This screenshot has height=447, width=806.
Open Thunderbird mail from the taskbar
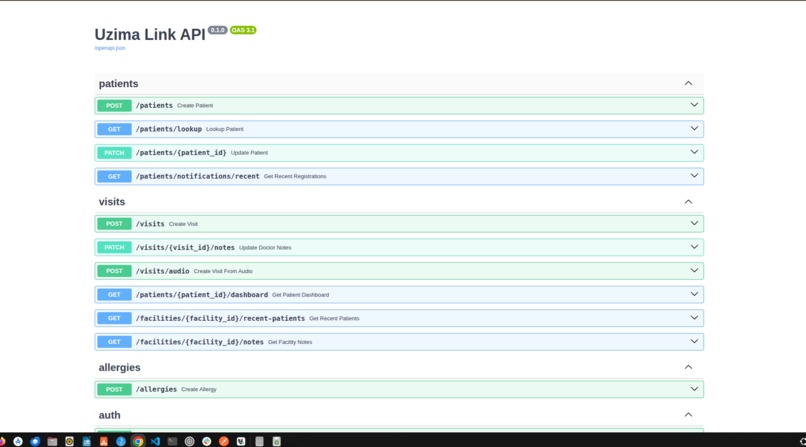tap(35, 441)
